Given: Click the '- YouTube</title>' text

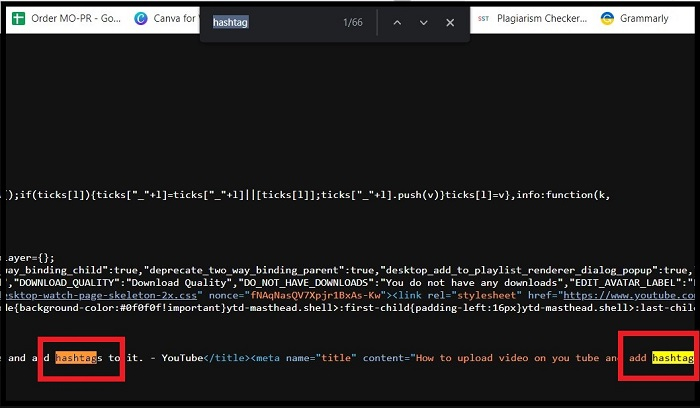Looking at the screenshot, I should click(200, 358).
